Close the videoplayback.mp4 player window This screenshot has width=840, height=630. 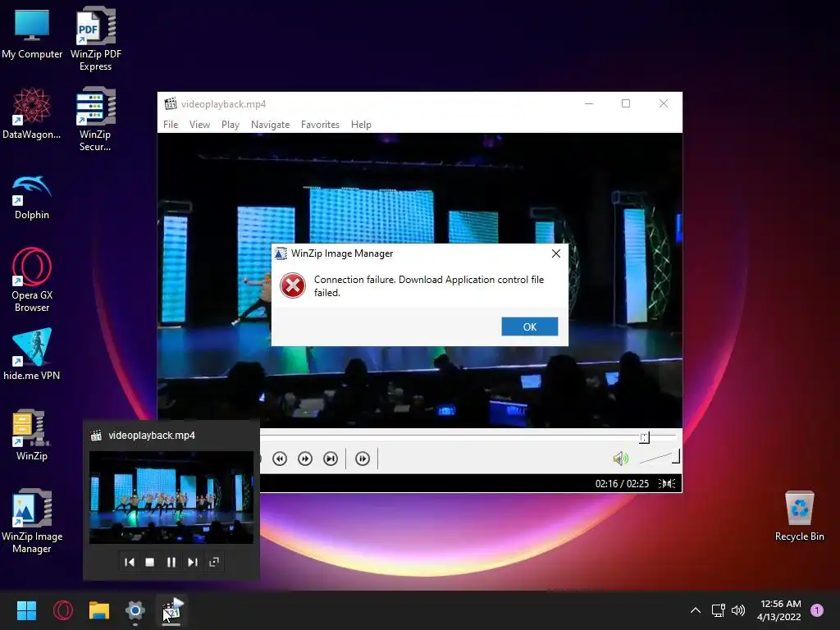tap(663, 103)
